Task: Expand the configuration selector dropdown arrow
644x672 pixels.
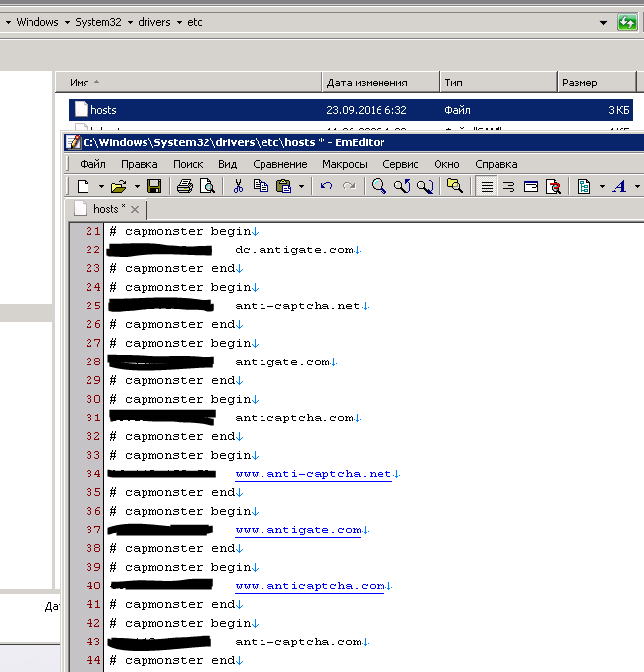Action: coord(602,187)
